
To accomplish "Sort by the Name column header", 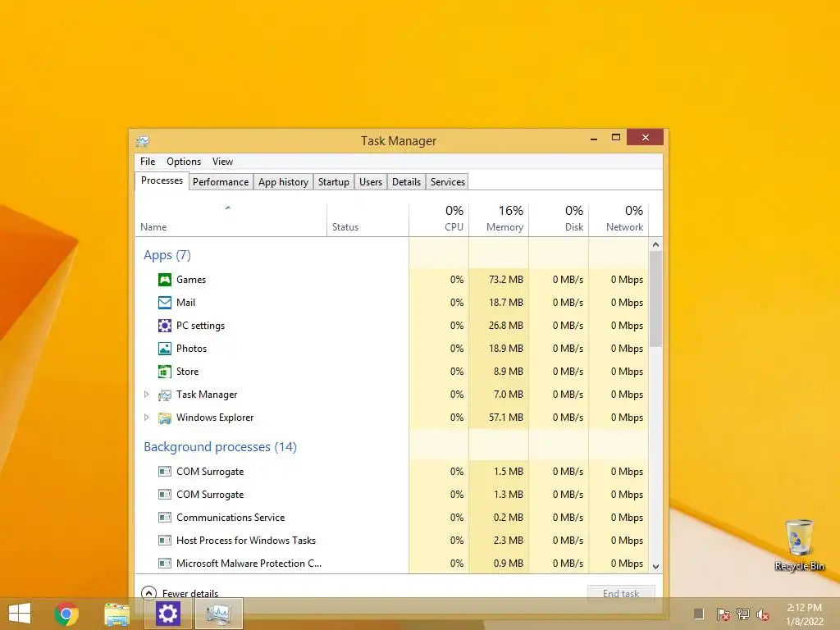I will 231,220.
